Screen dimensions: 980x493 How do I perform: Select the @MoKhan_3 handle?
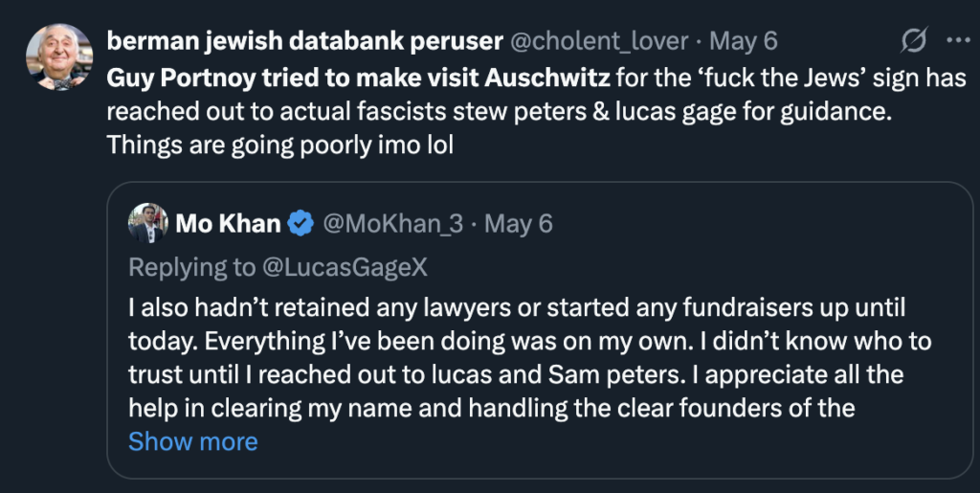pyautogui.click(x=392, y=224)
